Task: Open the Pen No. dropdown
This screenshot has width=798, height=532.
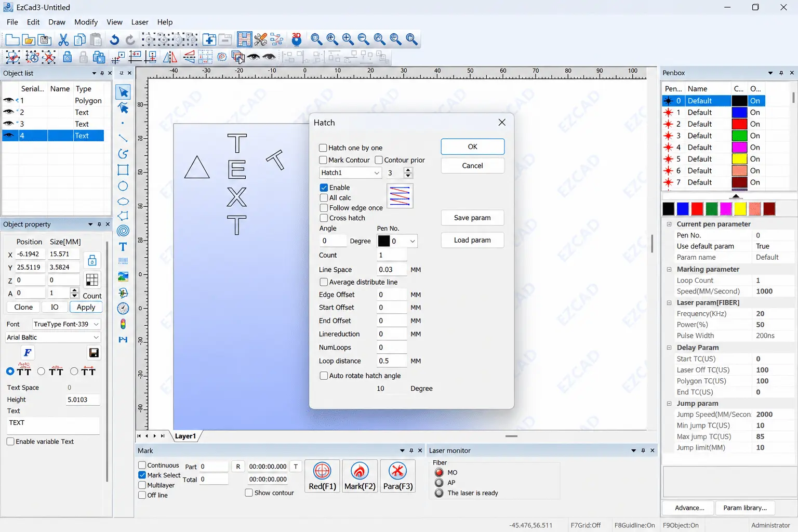Action: pos(397,241)
